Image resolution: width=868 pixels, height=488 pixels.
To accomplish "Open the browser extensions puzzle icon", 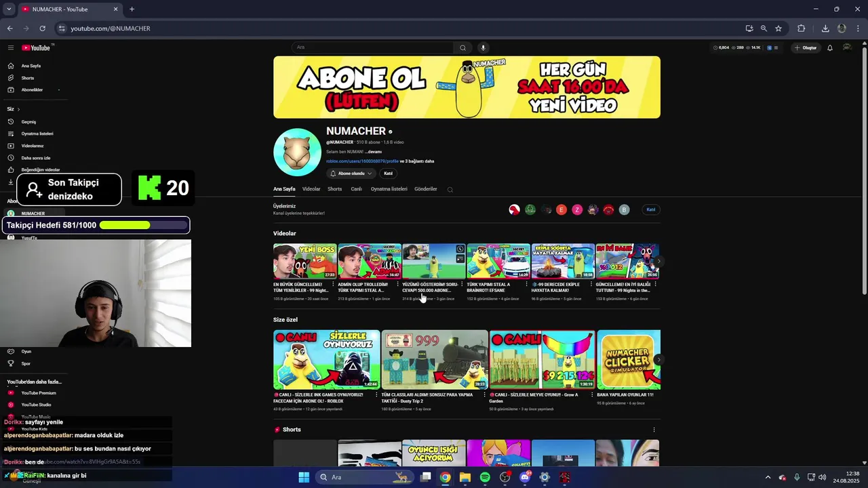I will [x=802, y=28].
